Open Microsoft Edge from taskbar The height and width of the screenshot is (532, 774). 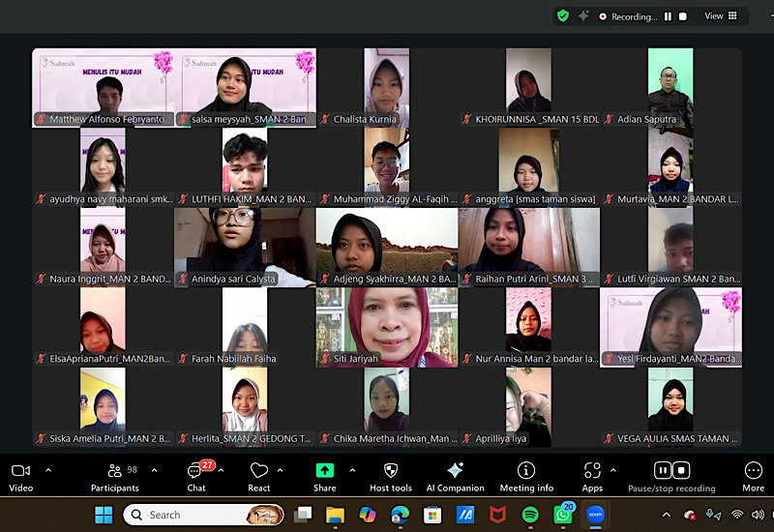[400, 515]
